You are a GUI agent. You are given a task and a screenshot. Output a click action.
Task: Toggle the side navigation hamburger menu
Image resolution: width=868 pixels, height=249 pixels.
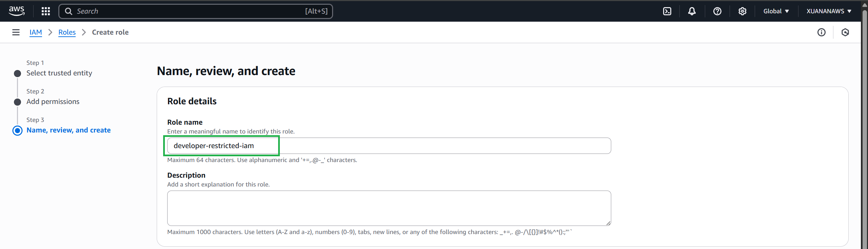(x=16, y=32)
